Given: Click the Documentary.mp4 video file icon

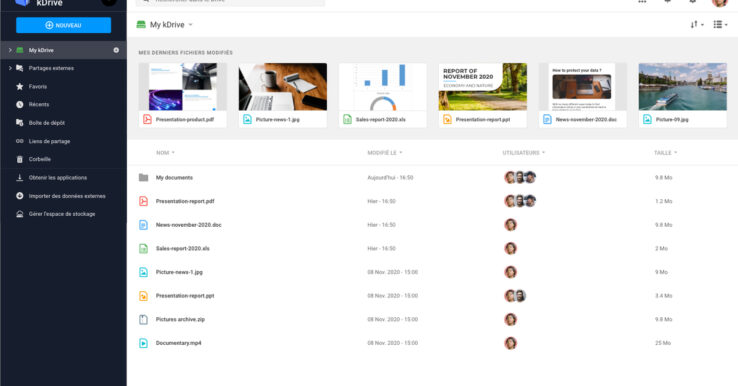Looking at the screenshot, I should (x=144, y=343).
